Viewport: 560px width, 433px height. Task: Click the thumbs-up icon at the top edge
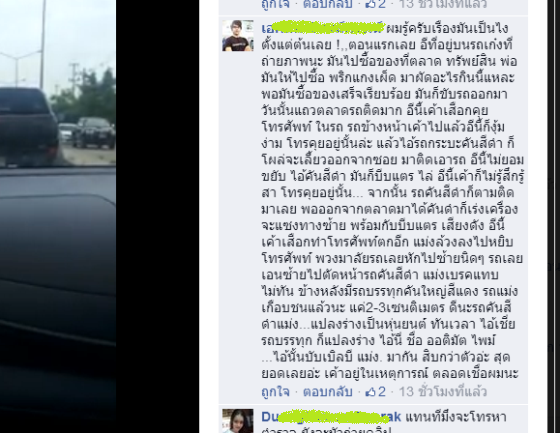pos(370,4)
